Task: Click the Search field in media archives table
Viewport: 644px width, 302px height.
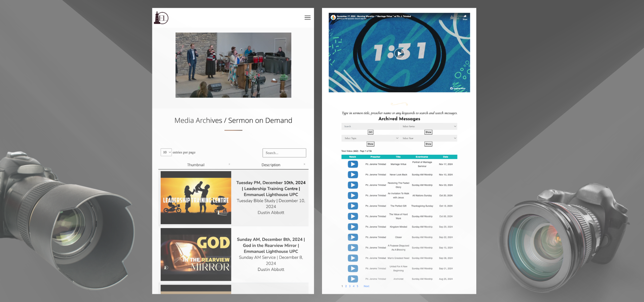Action: pos(284,153)
